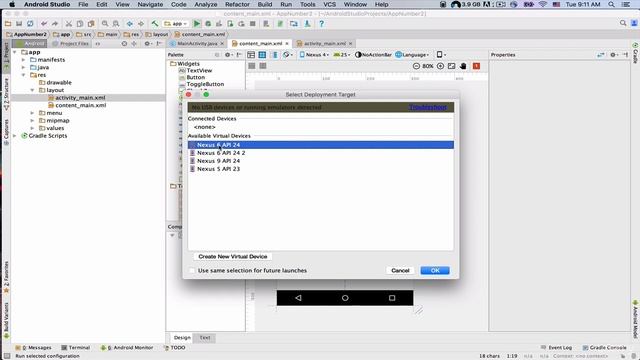Click the Home circle in the phone preview
Image resolution: width=640 pixels, height=360 pixels.
coord(345,298)
